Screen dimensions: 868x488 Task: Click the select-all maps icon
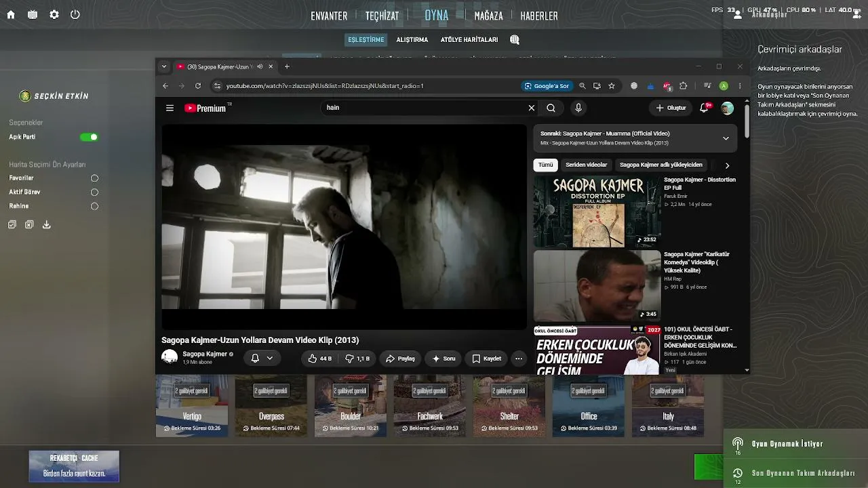(12, 224)
